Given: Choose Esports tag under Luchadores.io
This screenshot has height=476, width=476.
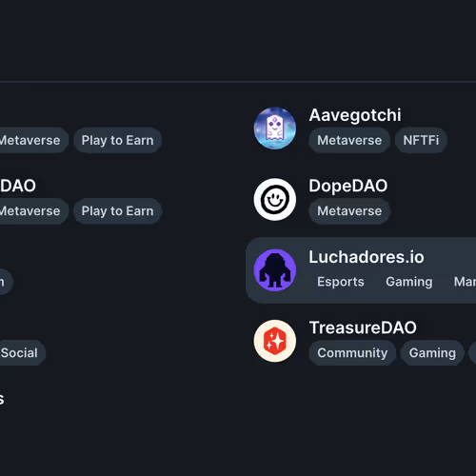Looking at the screenshot, I should click(x=341, y=282).
